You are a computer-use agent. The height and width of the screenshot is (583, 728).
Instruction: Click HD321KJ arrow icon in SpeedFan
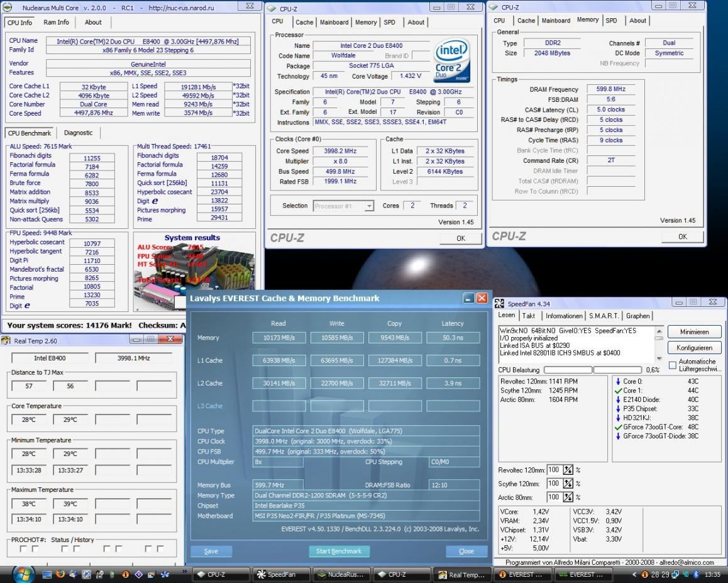(618, 418)
